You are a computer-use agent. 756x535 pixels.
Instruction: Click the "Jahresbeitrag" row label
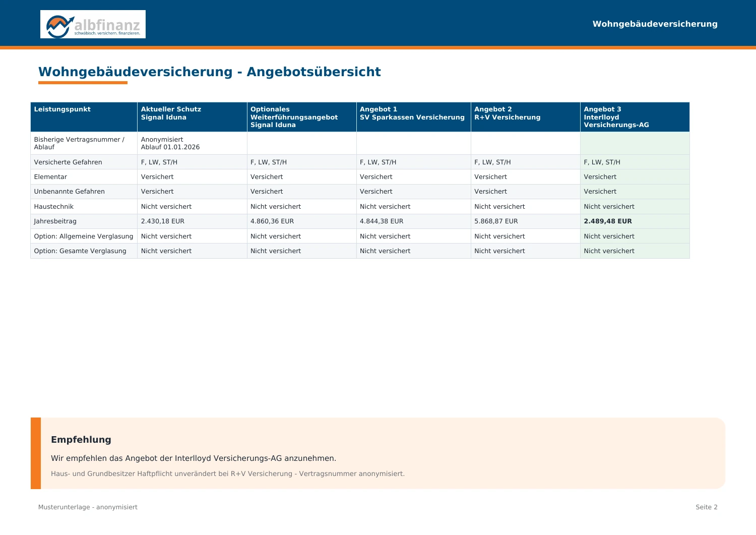pos(55,221)
